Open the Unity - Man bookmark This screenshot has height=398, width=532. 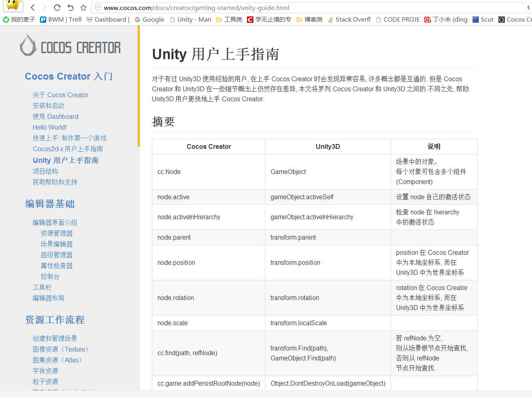190,20
